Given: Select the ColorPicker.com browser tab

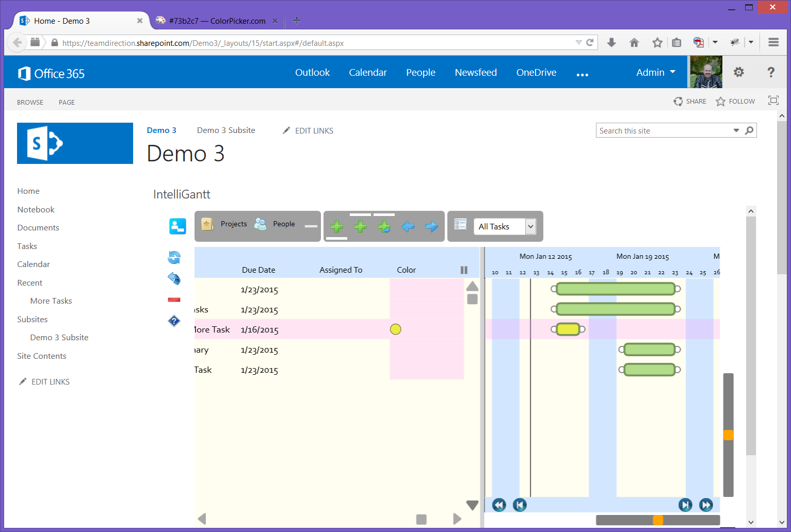Looking at the screenshot, I should click(x=217, y=21).
